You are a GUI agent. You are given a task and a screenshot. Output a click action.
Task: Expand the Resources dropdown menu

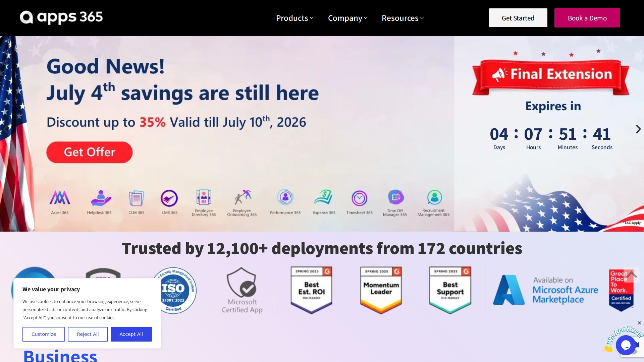pyautogui.click(x=402, y=18)
